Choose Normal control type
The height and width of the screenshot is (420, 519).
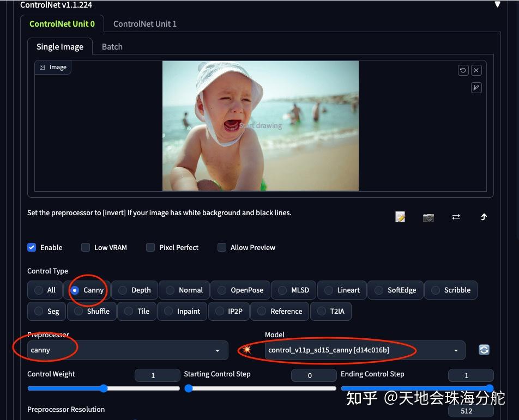point(184,290)
